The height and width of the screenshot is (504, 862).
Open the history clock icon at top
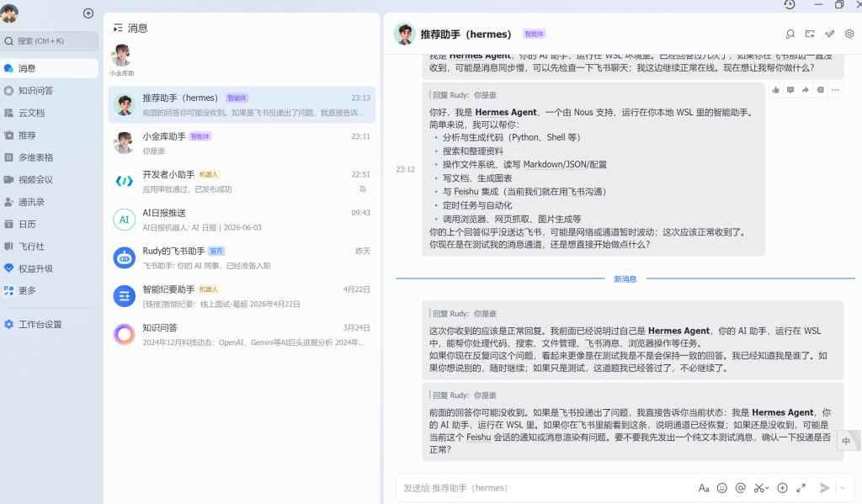790,4
